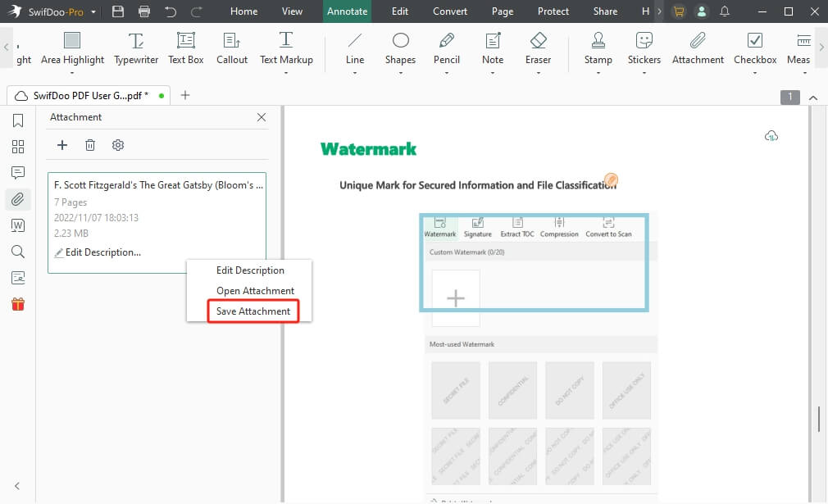
Task: Switch to the Home tab
Action: click(244, 11)
